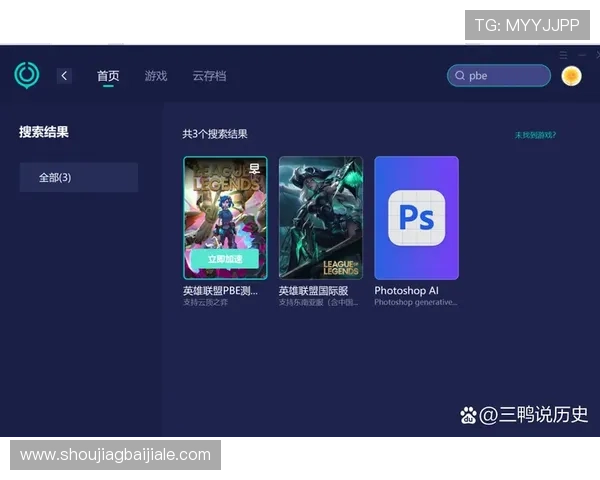Click the 英雄联盟国际服 title text

(313, 291)
